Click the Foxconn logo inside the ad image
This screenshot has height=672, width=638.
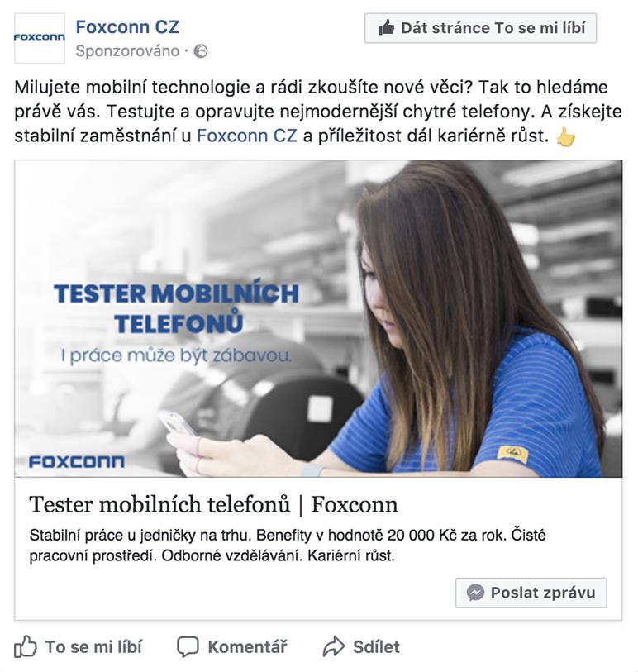point(77,461)
